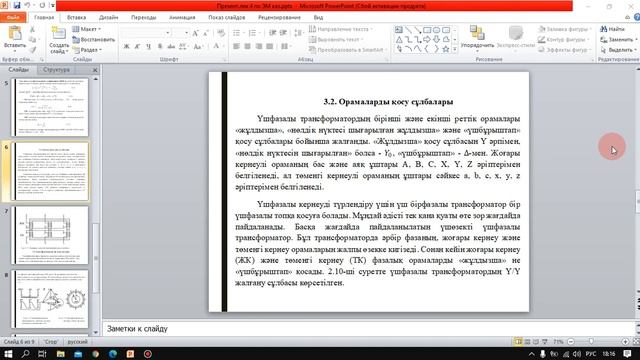Click Преобразовать в SmartArt button

(347, 50)
